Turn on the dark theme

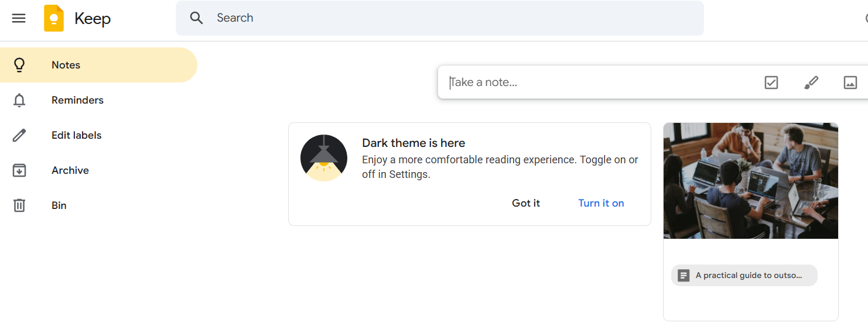tap(601, 203)
